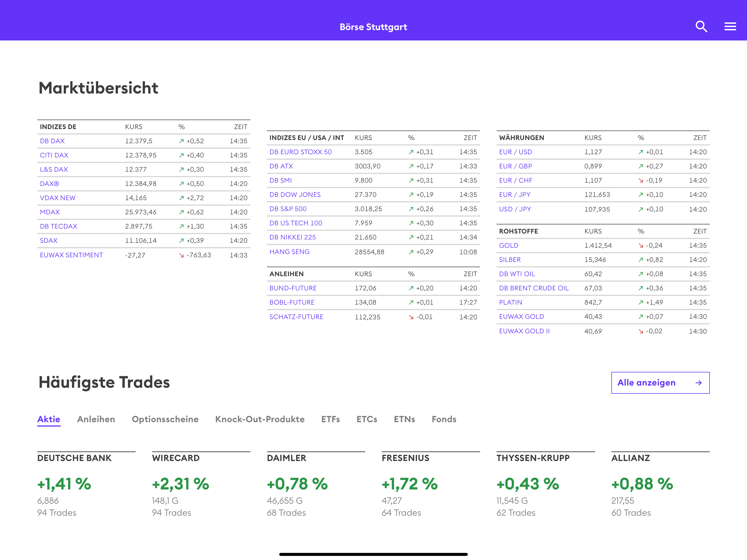This screenshot has width=747, height=560.
Task: Open the CITI DAX link
Action: [x=54, y=155]
